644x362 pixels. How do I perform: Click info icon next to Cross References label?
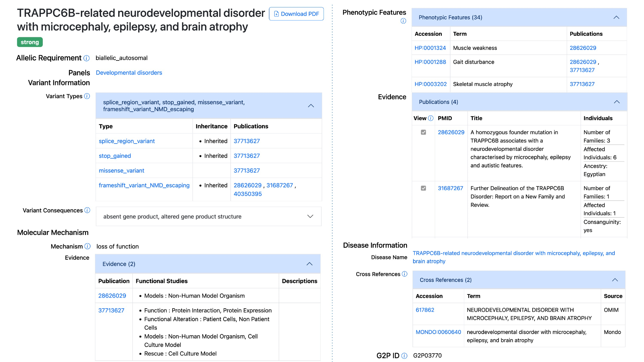[x=404, y=274]
